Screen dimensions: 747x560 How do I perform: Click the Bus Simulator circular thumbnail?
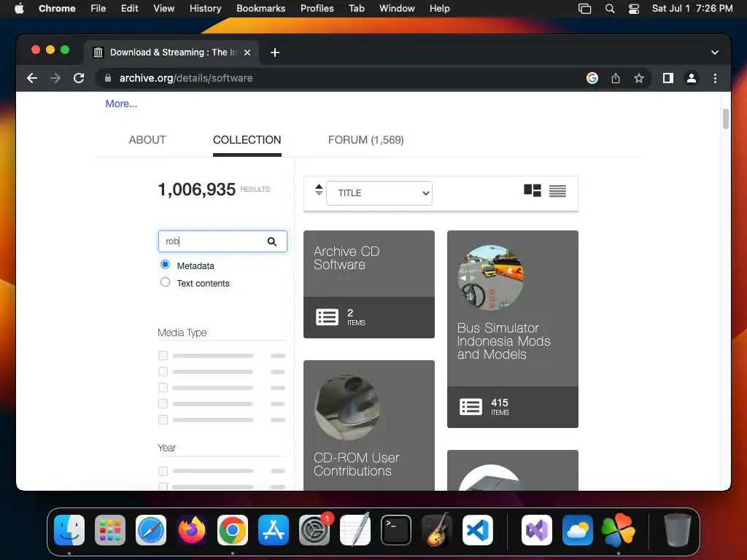491,278
